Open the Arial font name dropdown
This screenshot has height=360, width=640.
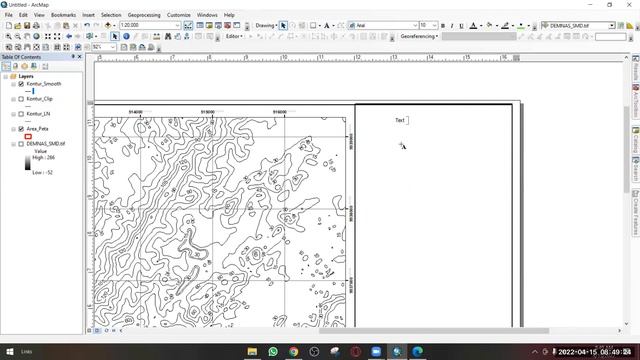pos(415,26)
